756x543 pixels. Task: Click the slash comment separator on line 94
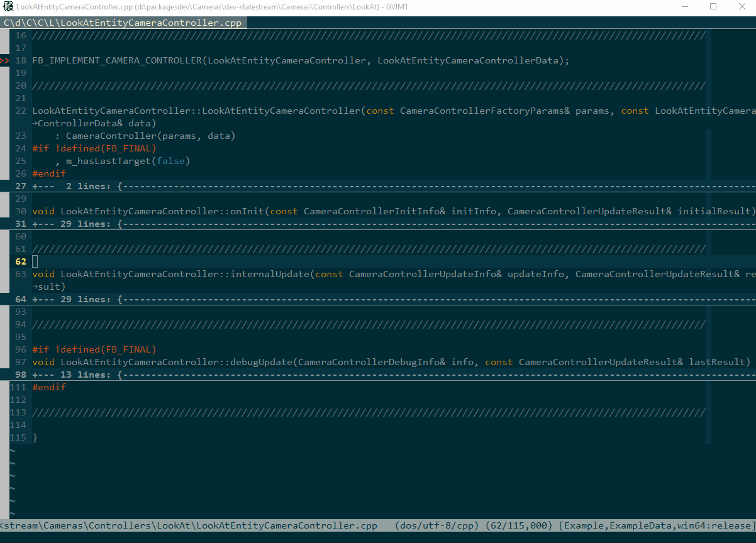[369, 324]
